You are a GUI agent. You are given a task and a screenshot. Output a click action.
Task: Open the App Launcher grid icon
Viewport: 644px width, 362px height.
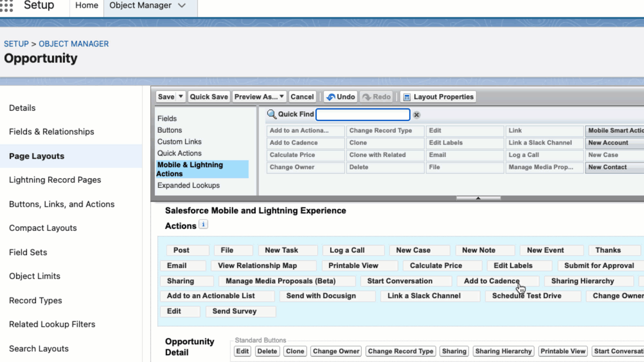coord(7,5)
